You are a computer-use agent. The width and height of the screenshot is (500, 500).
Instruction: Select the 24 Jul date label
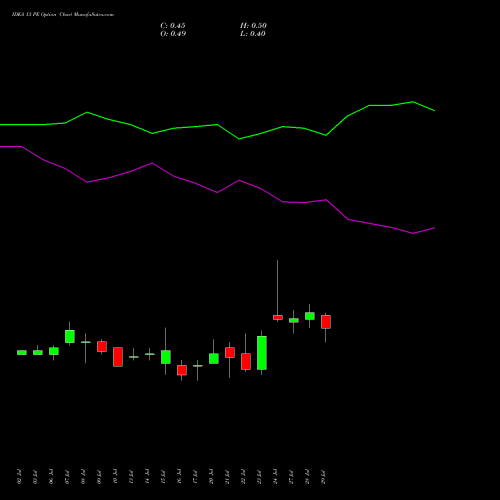point(275,477)
